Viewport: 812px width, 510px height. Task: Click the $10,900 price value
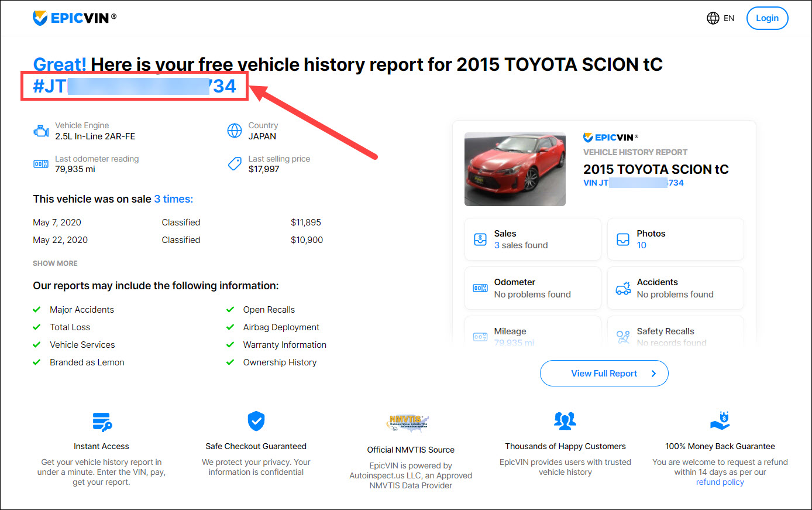click(307, 240)
